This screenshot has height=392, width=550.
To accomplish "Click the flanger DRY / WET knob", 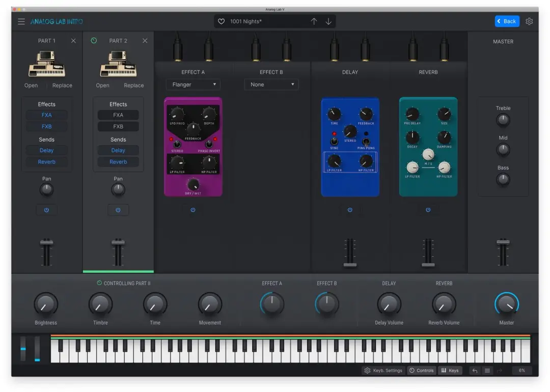I will (194, 184).
